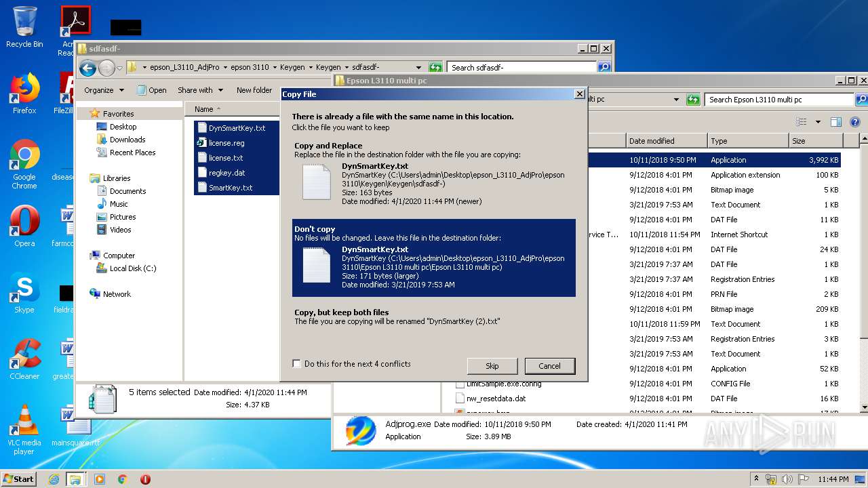The height and width of the screenshot is (488, 868).
Task: Select nw_resetdata.dat in Epson window
Action: pyautogui.click(x=496, y=399)
